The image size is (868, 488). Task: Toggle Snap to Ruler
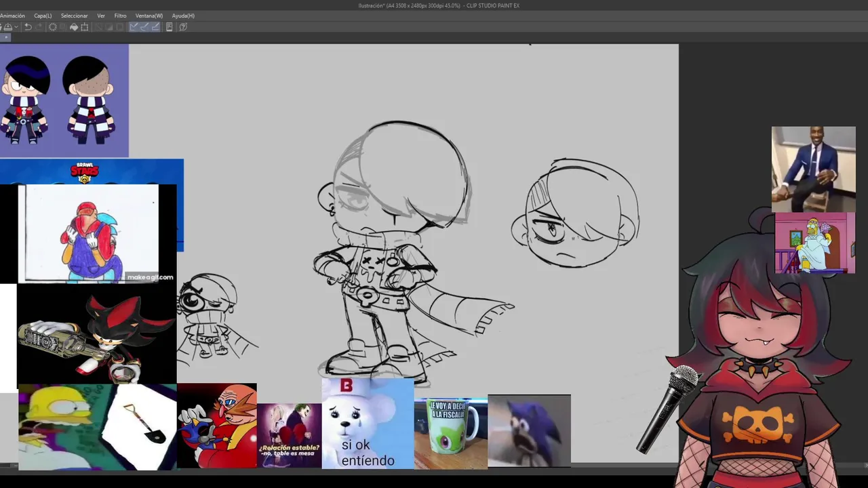134,27
